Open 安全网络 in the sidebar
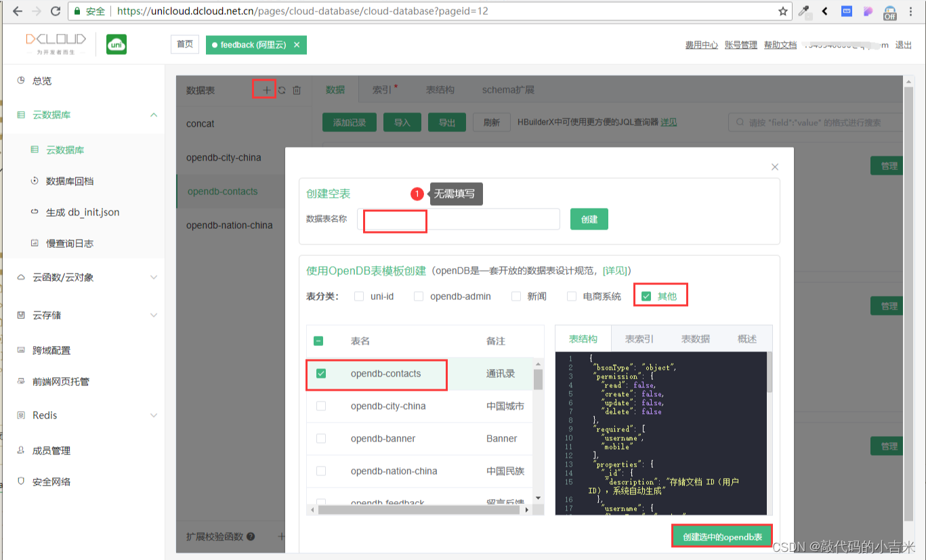This screenshot has height=560, width=926. 51,481
